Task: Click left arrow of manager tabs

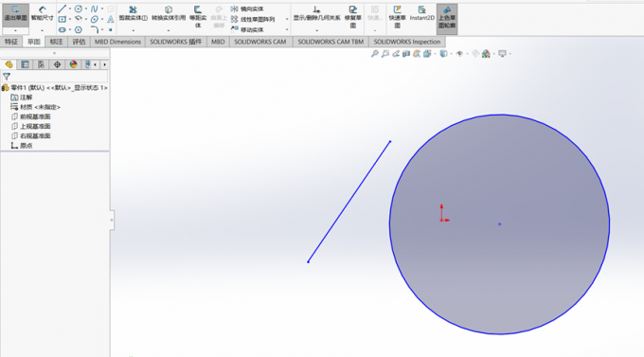Action: click(96, 64)
